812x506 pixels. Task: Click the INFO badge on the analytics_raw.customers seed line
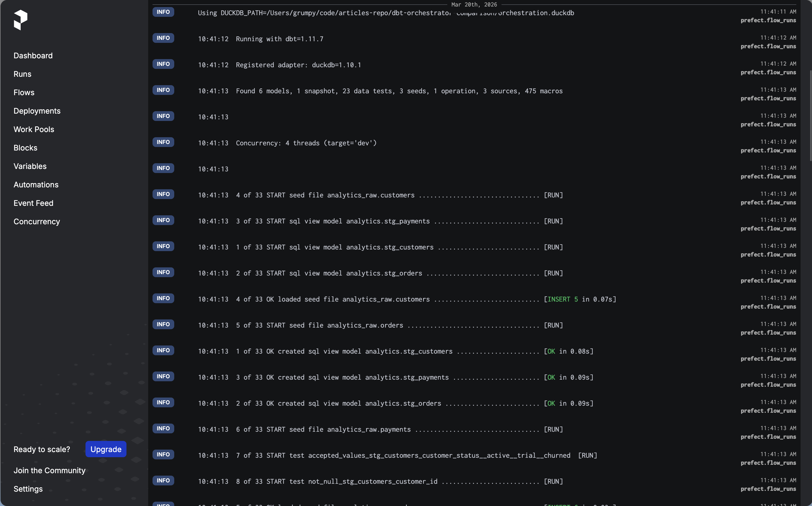click(x=163, y=194)
